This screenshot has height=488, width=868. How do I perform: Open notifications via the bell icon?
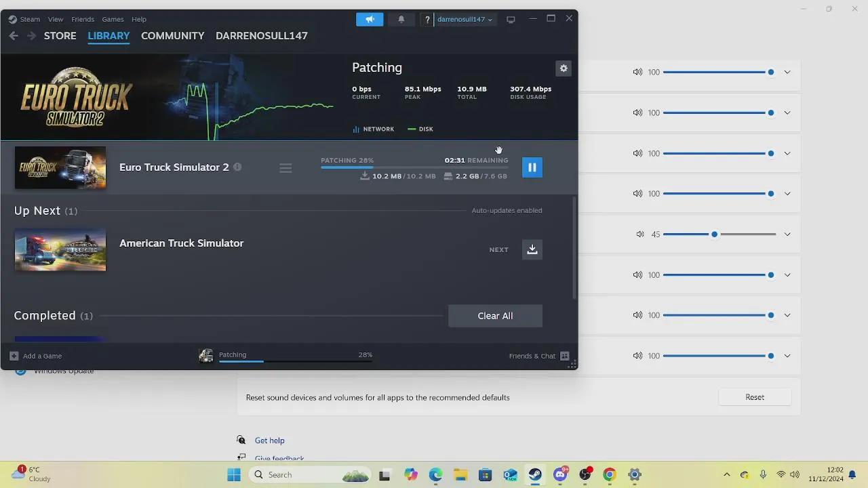click(401, 19)
